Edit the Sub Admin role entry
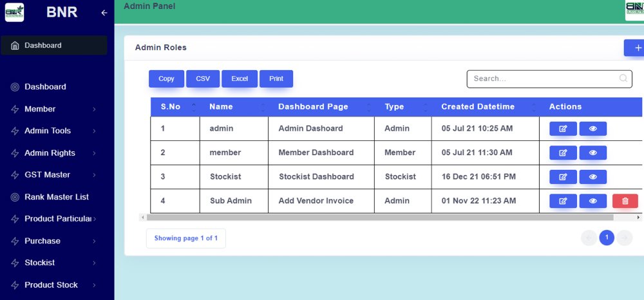The image size is (644, 300). point(563,201)
